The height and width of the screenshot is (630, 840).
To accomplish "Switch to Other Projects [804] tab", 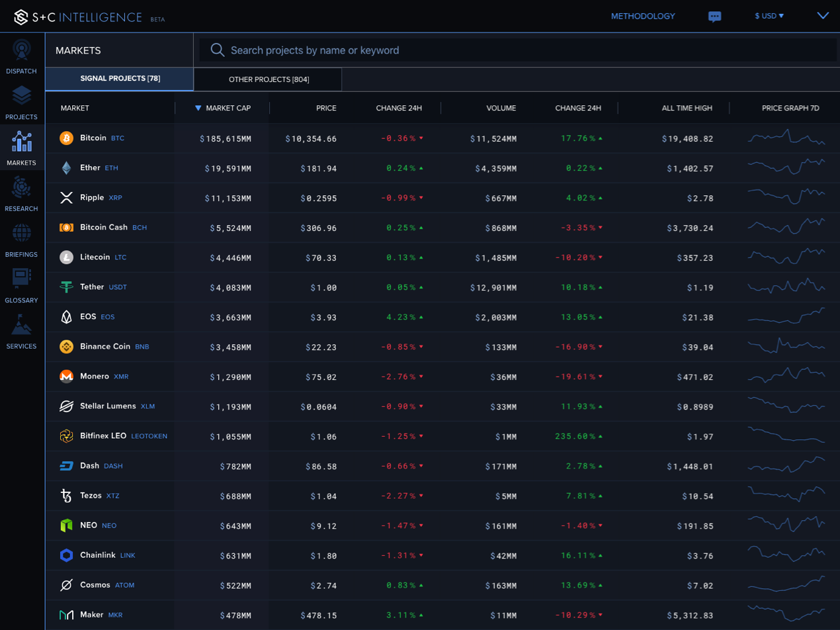I will tap(269, 79).
